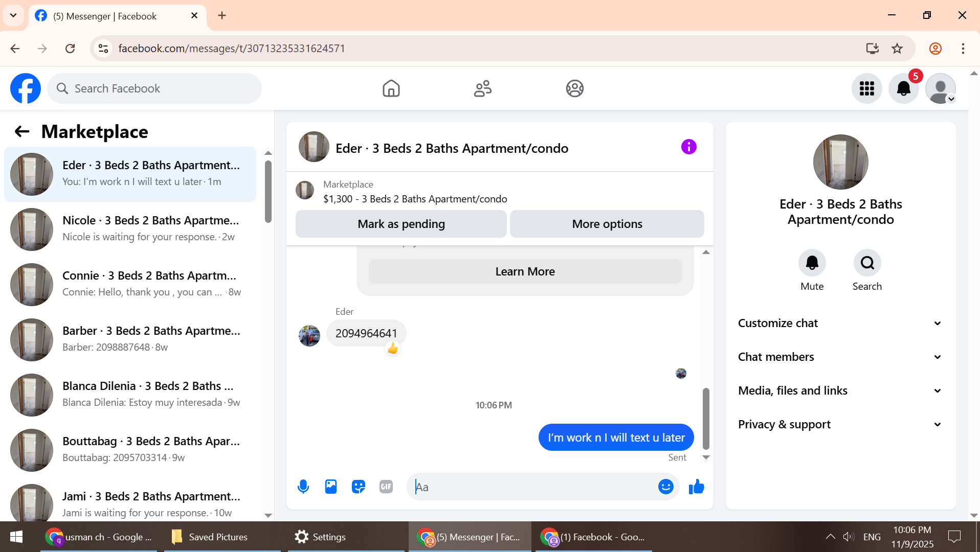The width and height of the screenshot is (980, 552).
Task: Focus the message text input box
Action: [x=532, y=487]
